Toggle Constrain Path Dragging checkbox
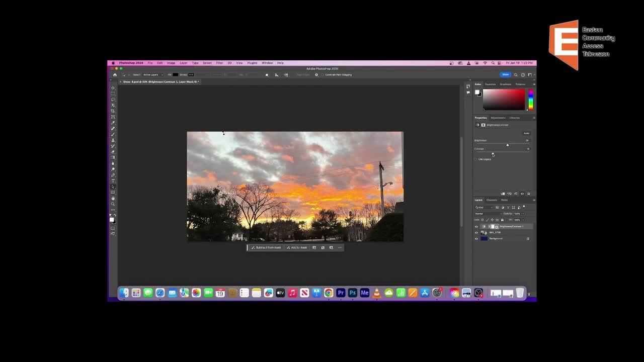 click(x=323, y=75)
